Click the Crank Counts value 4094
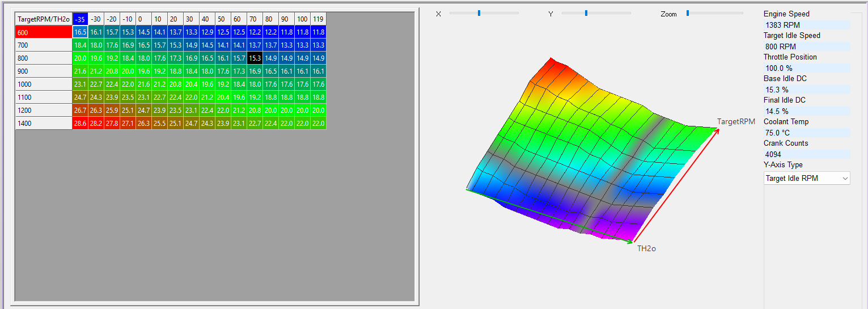 pos(807,154)
